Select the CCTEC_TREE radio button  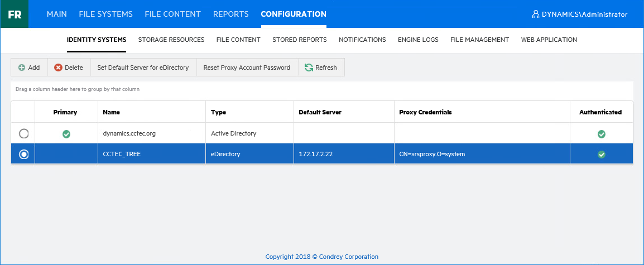23,155
